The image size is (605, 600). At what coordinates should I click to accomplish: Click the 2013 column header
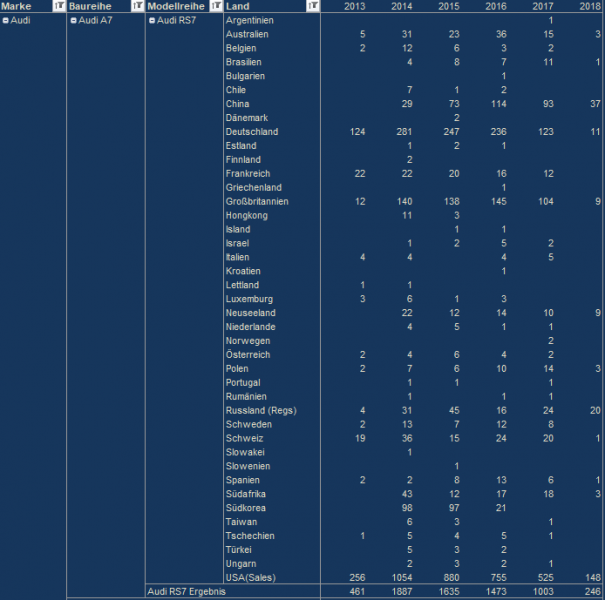[355, 6]
